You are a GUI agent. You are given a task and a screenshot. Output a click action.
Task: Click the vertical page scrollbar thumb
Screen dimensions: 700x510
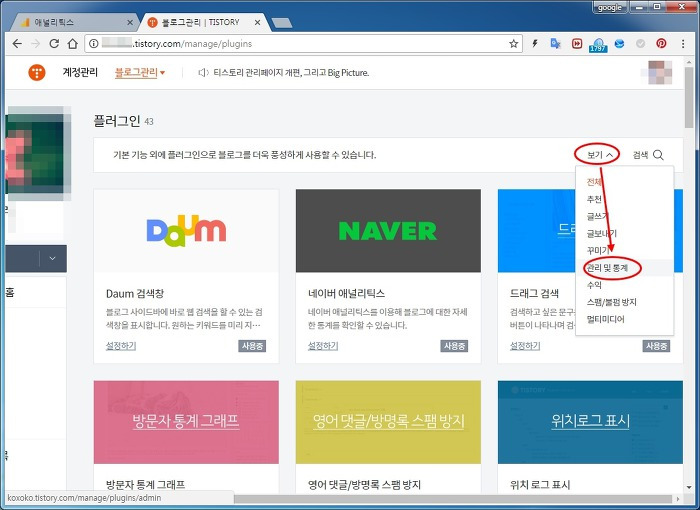(x=689, y=97)
